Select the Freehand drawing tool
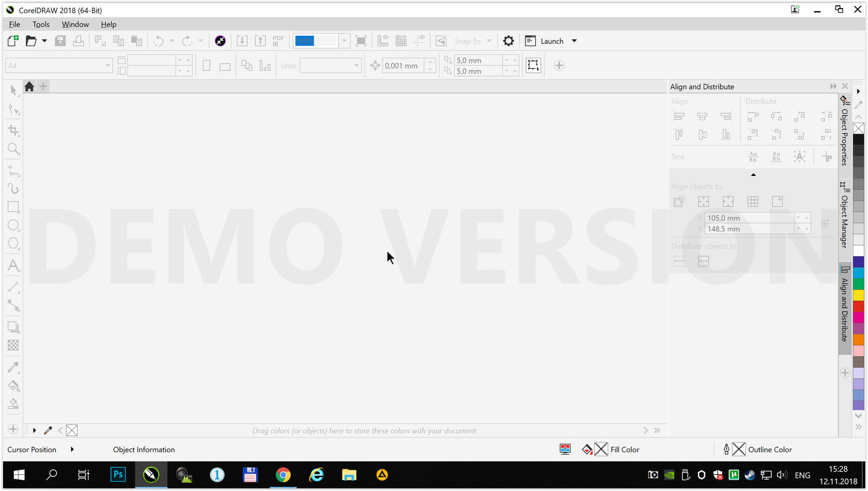The height and width of the screenshot is (491, 868). pyautogui.click(x=13, y=170)
